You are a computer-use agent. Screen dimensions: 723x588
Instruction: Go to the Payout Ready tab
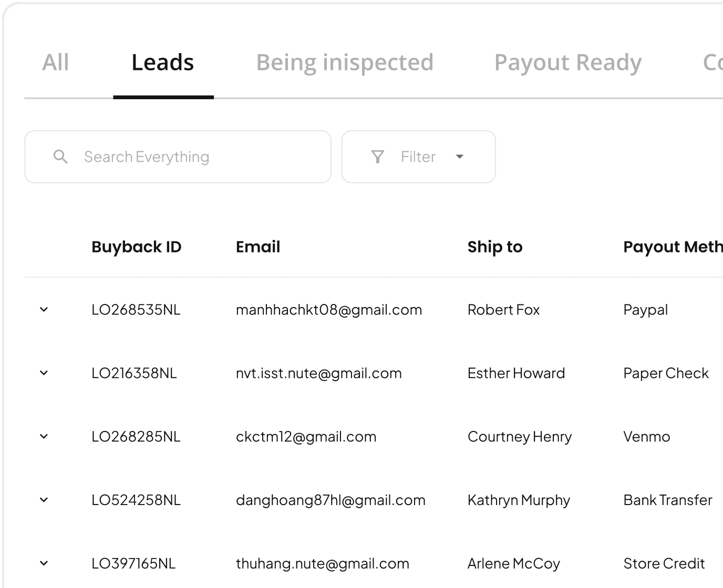568,62
